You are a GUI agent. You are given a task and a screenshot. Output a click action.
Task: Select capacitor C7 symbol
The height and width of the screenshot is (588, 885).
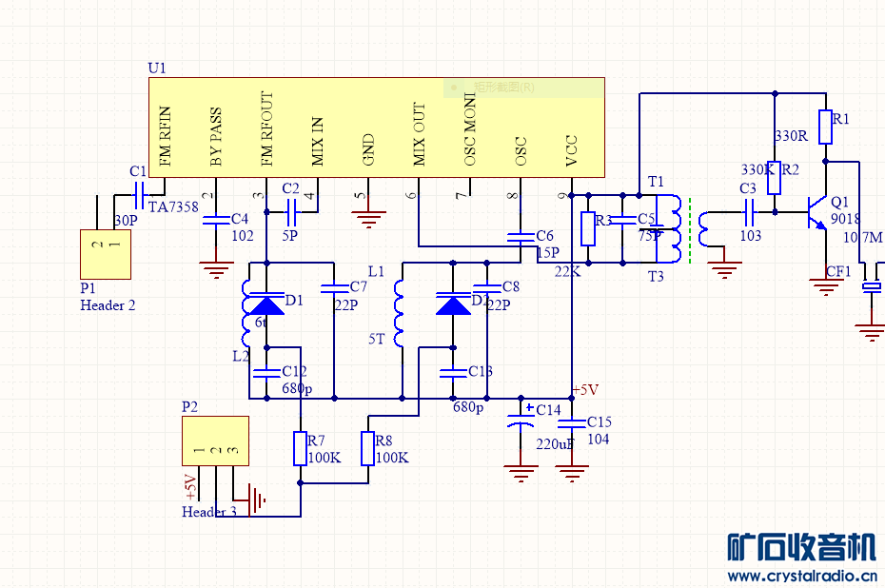[x=334, y=288]
